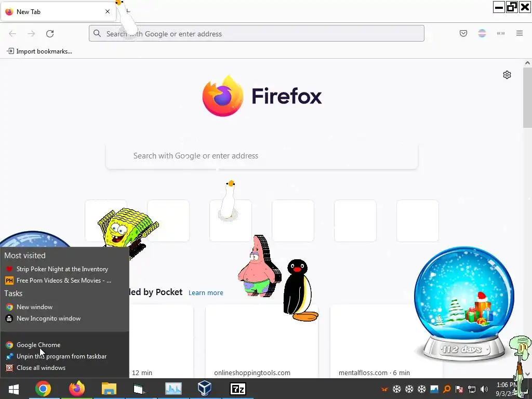Minimize the Firefox window

point(499,7)
